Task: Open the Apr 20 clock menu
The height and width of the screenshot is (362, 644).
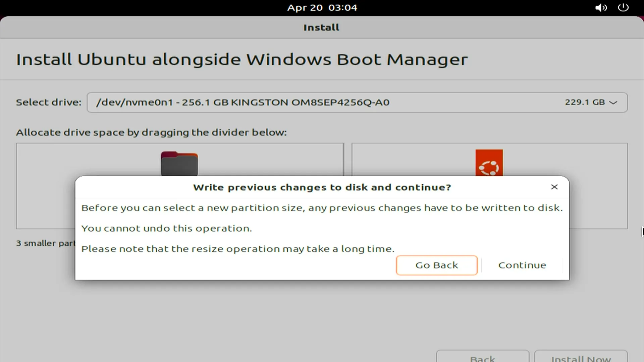Action: pos(321,7)
